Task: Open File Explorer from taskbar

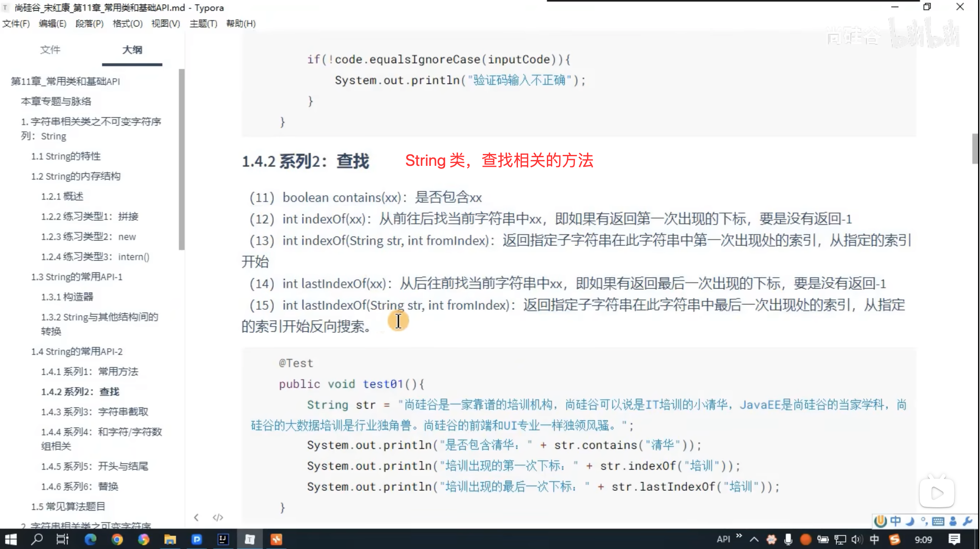Action: (170, 539)
